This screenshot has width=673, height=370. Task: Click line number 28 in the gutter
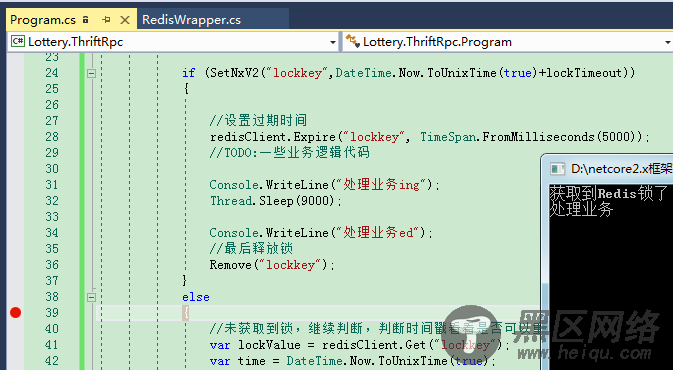pyautogui.click(x=52, y=136)
